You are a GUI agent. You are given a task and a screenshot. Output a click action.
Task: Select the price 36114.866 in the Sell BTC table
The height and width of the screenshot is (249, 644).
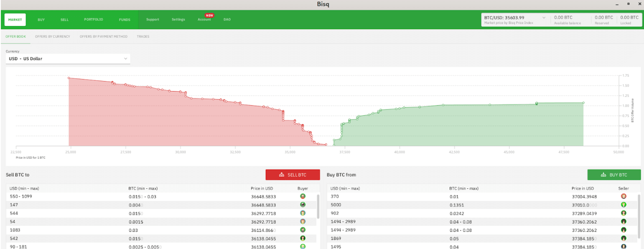[x=263, y=230]
